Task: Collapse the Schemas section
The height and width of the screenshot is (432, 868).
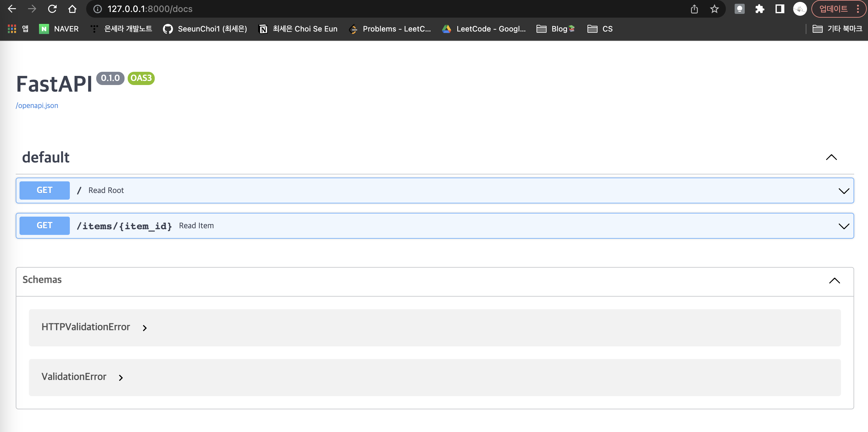Action: 834,281
